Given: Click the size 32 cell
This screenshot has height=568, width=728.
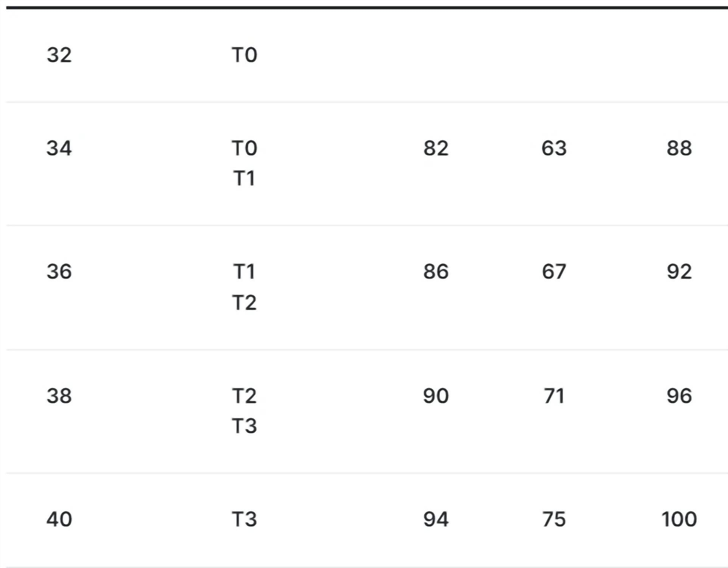Looking at the screenshot, I should pos(59,55).
